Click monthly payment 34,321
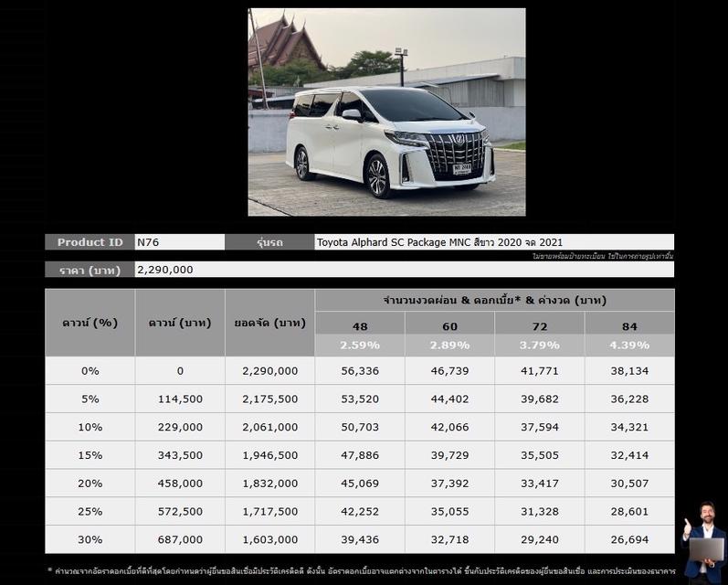Viewport: 728px width, 585px height. click(x=629, y=427)
